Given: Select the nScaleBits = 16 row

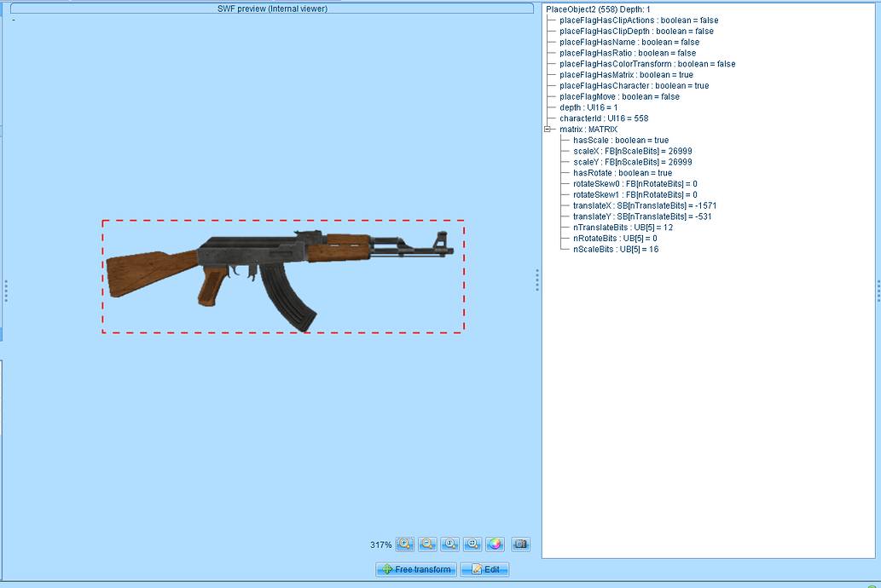Looking at the screenshot, I should (x=616, y=250).
